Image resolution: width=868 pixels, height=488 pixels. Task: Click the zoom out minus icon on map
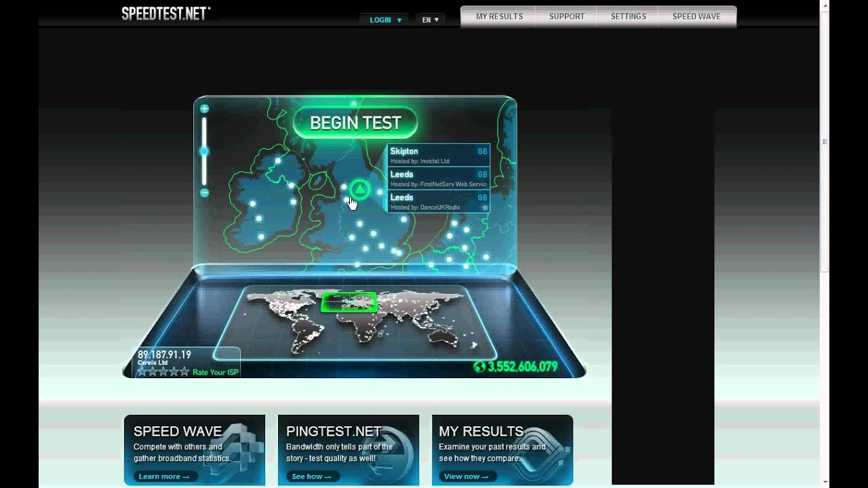(x=204, y=193)
